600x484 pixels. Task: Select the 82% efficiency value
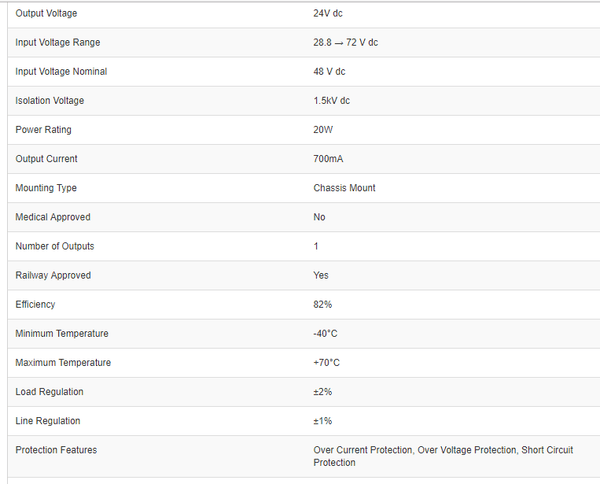tap(322, 304)
